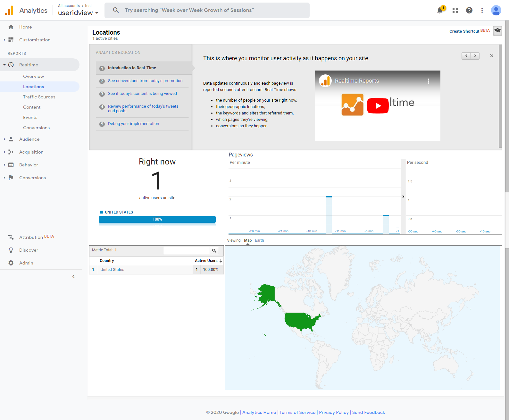The height and width of the screenshot is (420, 509).
Task: Focus the country table filter field
Action: (187, 251)
